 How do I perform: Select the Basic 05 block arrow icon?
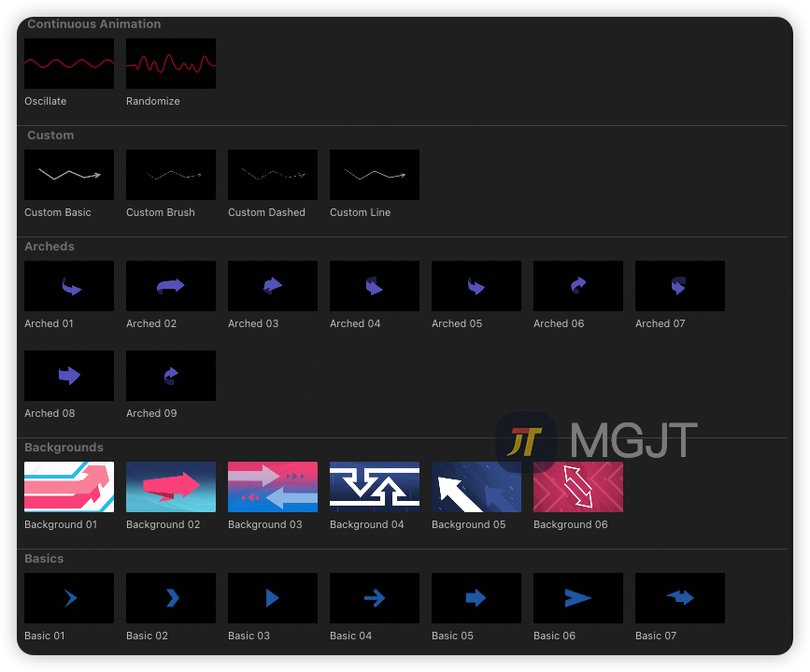(476, 598)
